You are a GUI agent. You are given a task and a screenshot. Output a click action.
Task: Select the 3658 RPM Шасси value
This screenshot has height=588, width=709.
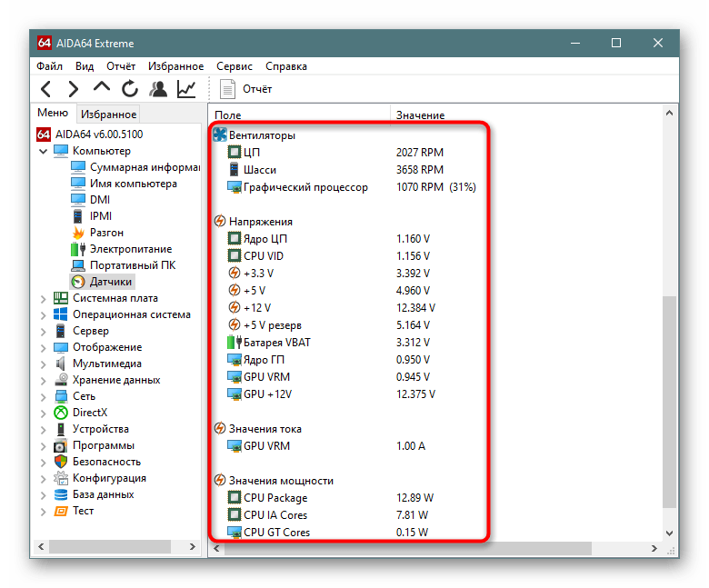[420, 169]
